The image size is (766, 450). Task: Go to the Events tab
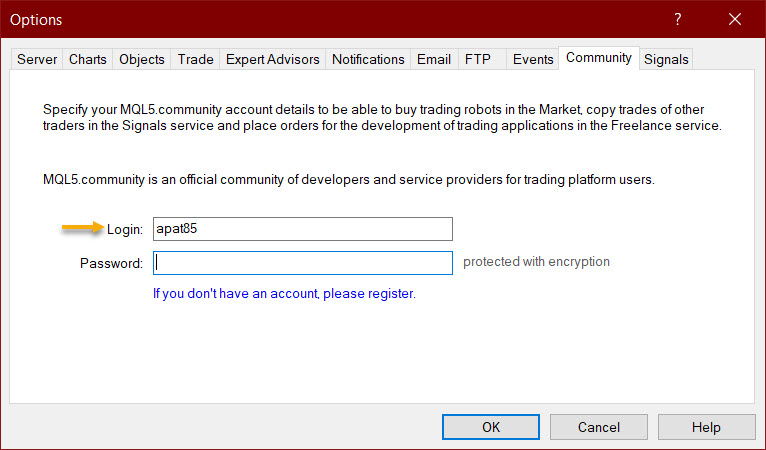pyautogui.click(x=533, y=60)
